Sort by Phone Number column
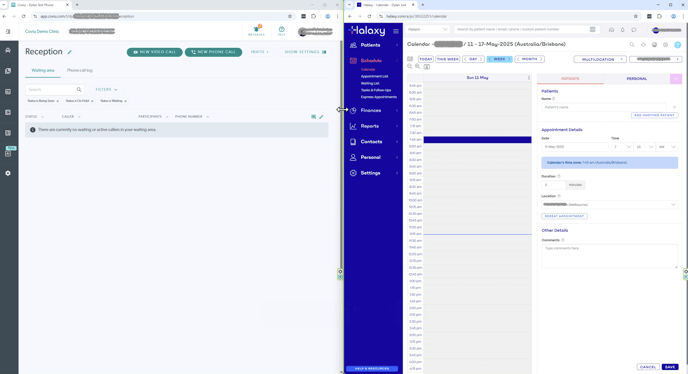 click(x=192, y=117)
